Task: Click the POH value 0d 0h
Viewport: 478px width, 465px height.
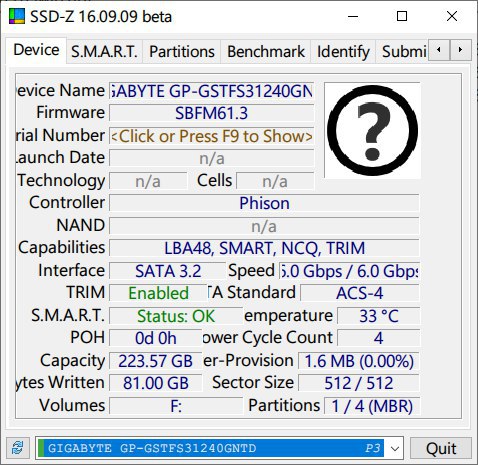Action: (x=156, y=338)
